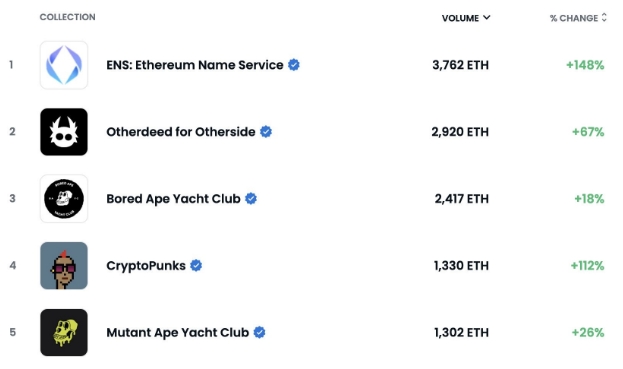Click the verified badge beside Mutant Ape Yacht Club
623x369 pixels.
(x=259, y=332)
